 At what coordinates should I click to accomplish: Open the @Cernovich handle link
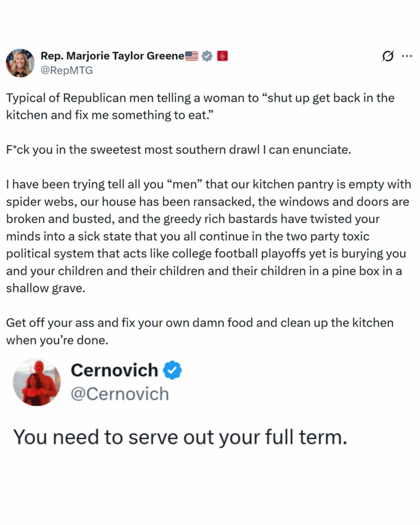pos(119,394)
